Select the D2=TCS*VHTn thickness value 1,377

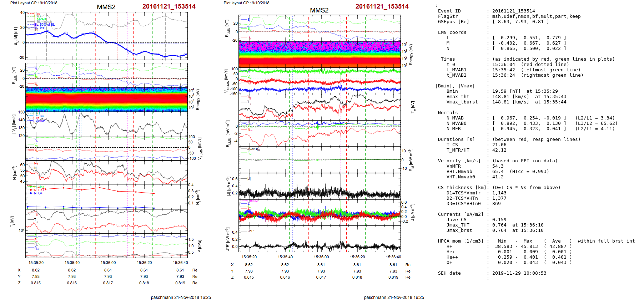pyautogui.click(x=499, y=198)
